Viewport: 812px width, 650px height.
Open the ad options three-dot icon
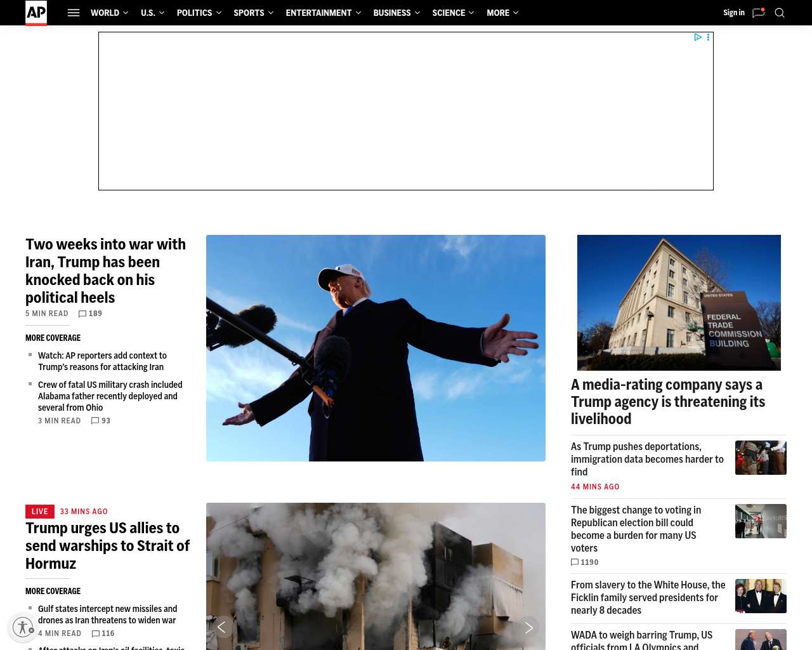tap(708, 37)
